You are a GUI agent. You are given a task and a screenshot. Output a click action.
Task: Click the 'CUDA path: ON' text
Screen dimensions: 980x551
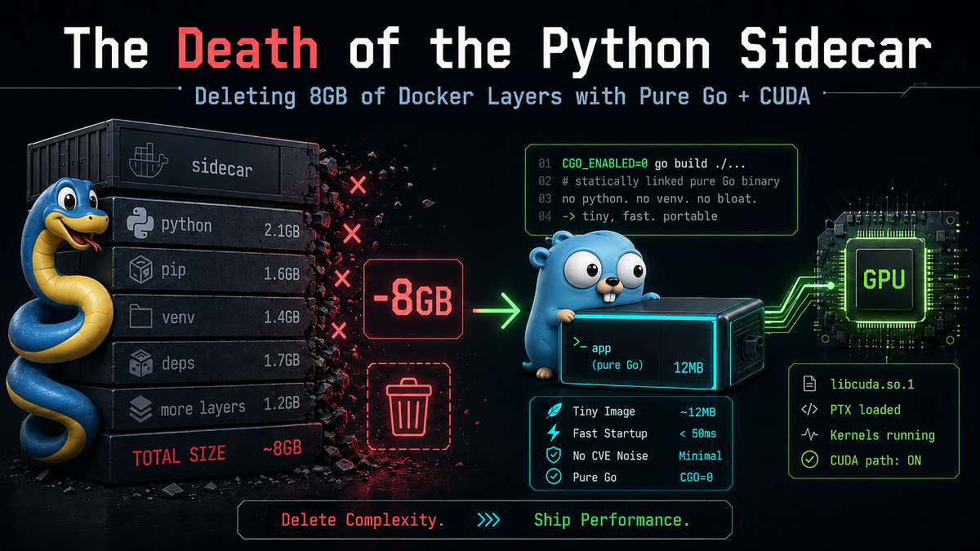pyautogui.click(x=875, y=460)
